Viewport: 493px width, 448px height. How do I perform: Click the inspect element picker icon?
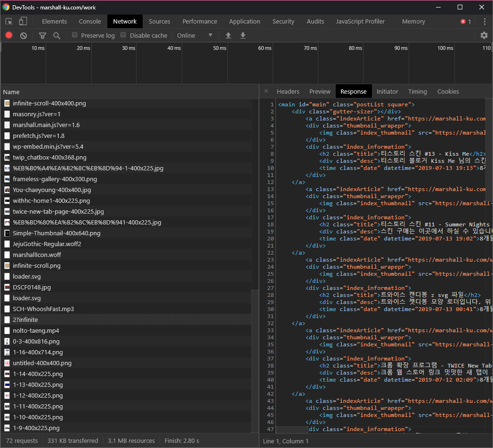pyautogui.click(x=9, y=22)
